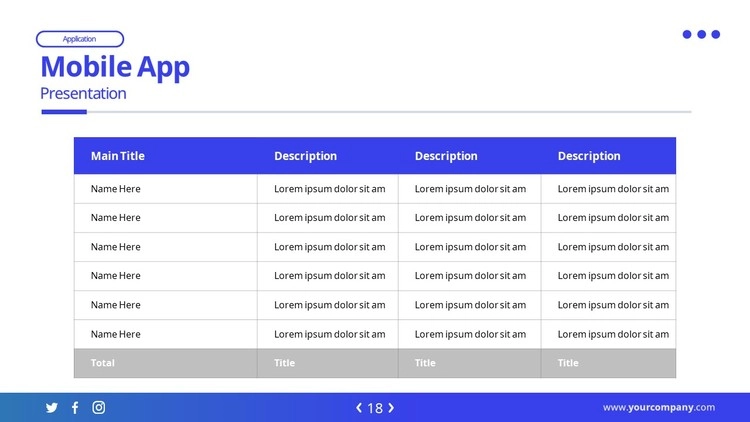This screenshot has width=750, height=422.
Task: Click the Instagram icon in footer
Action: (99, 407)
